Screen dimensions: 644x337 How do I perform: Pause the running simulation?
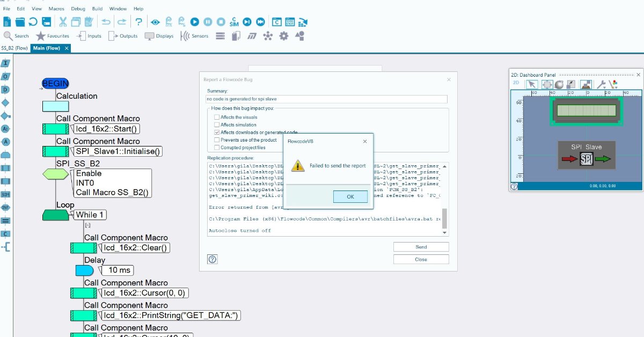(x=208, y=22)
